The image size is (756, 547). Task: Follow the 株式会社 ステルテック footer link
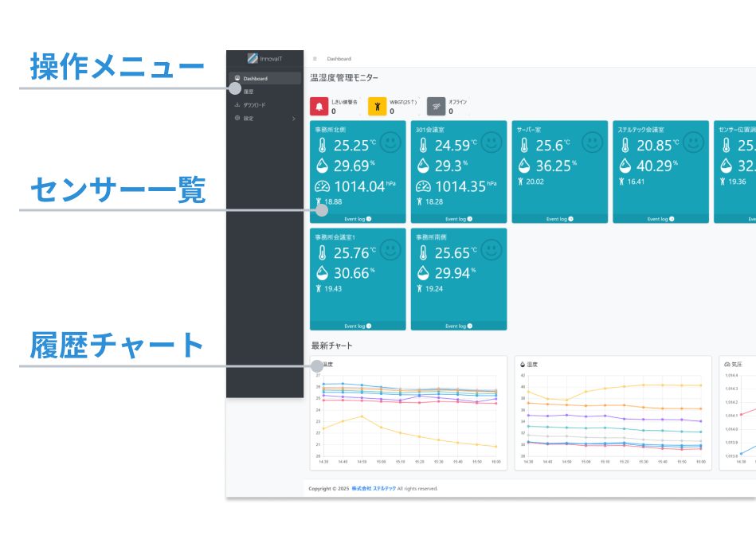(x=374, y=489)
